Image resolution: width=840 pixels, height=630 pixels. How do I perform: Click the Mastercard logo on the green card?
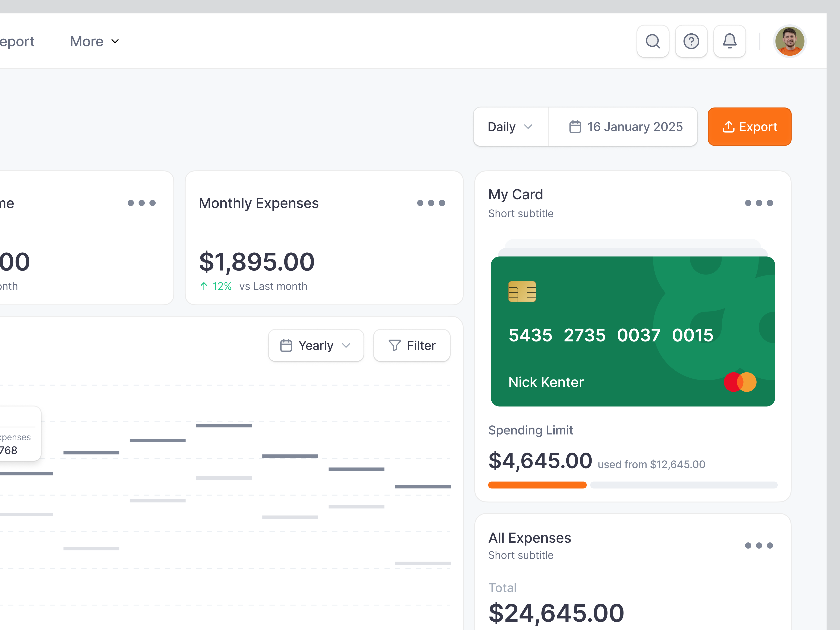click(740, 382)
